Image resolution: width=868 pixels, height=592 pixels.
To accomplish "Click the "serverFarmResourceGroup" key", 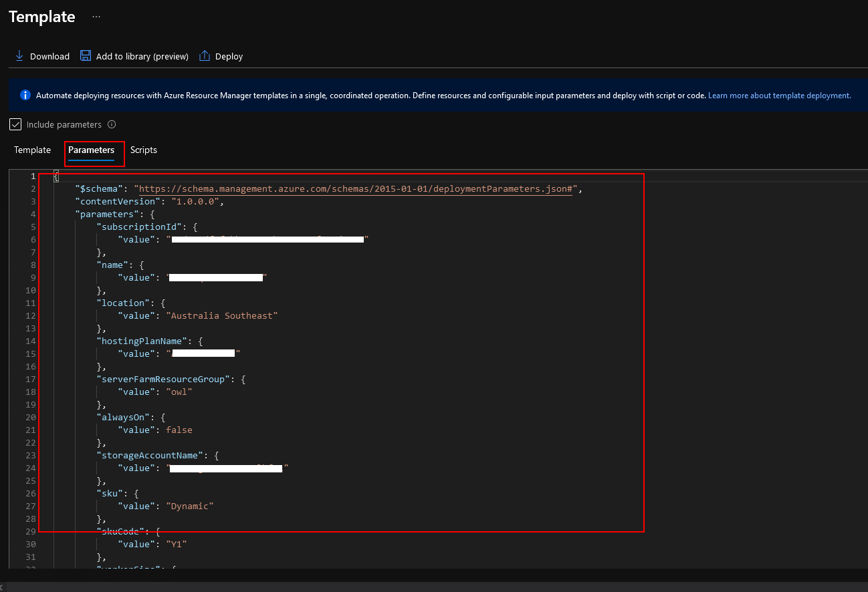I will click(162, 380).
